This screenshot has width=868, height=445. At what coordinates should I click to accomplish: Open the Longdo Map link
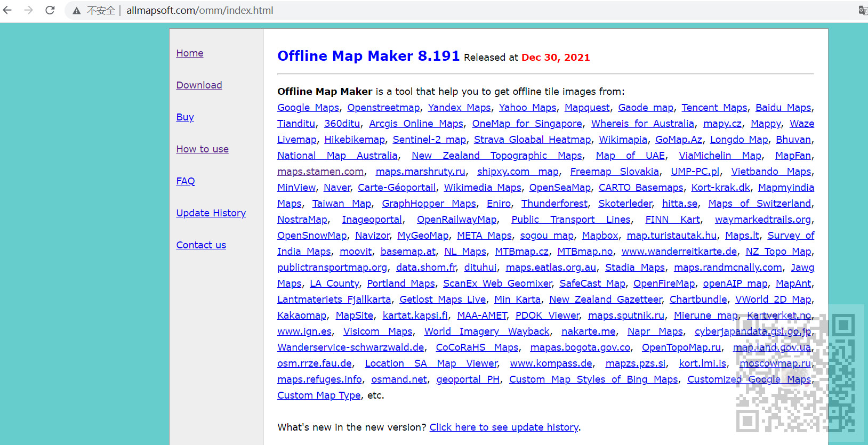(739, 140)
